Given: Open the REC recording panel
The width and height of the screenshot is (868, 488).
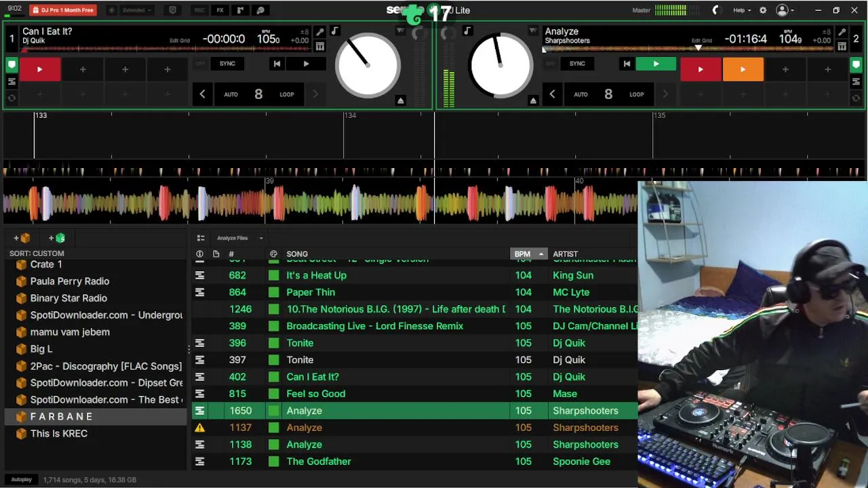Looking at the screenshot, I should click(x=199, y=10).
